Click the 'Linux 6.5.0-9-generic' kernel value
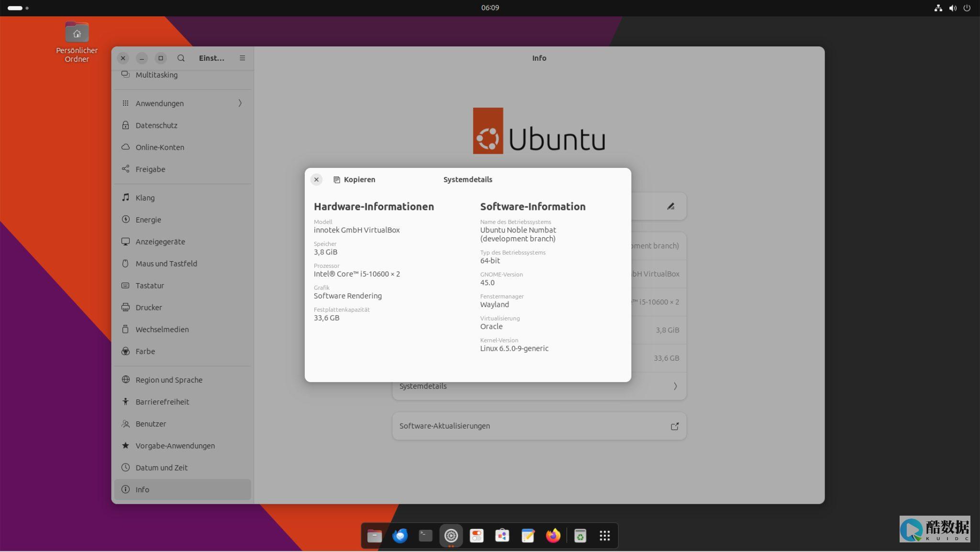980x552 pixels. (514, 349)
